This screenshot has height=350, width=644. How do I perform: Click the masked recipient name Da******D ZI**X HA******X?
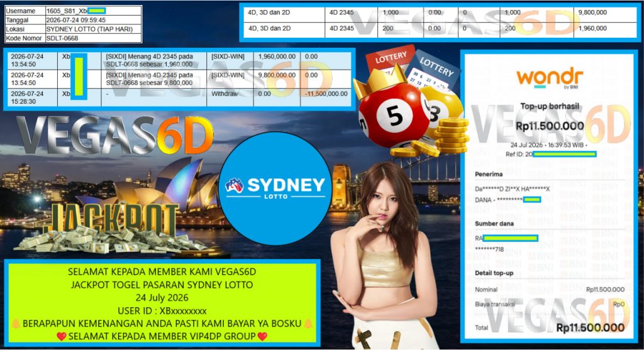(x=512, y=189)
